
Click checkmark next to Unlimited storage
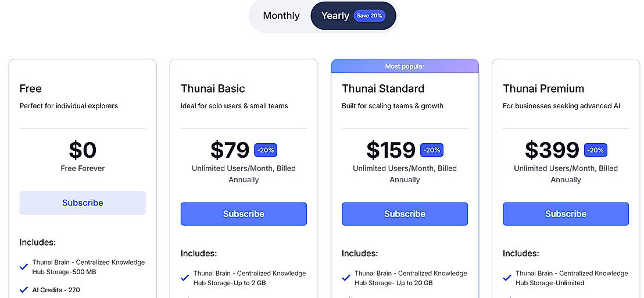click(507, 278)
